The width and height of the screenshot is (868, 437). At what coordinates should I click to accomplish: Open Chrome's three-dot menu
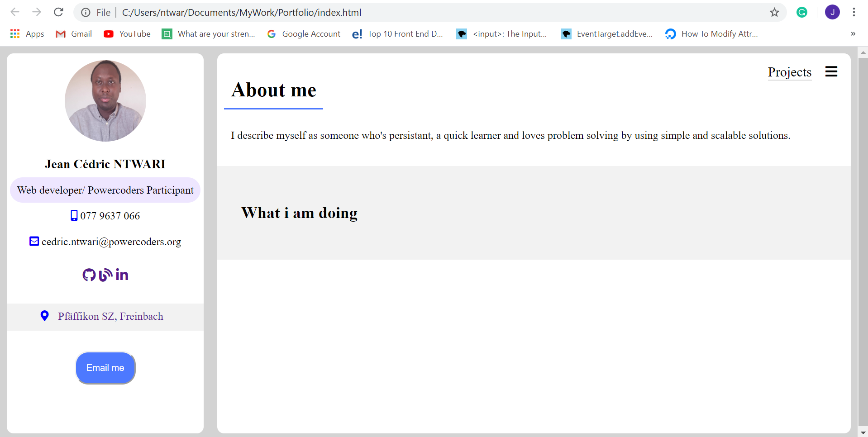coord(854,12)
